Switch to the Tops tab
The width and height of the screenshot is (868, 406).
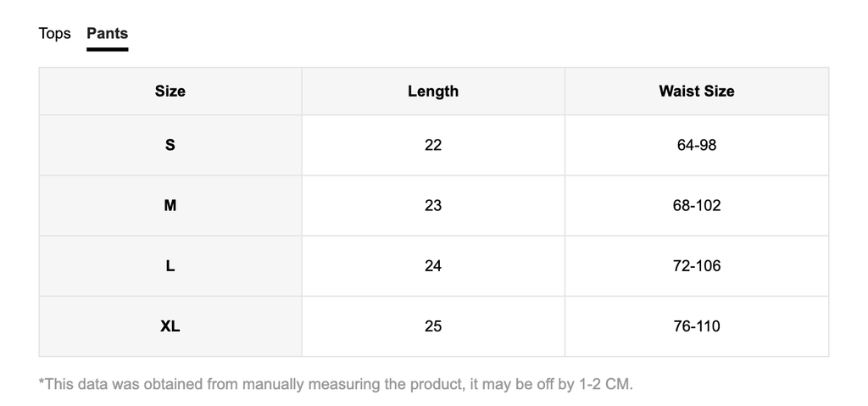pyautogui.click(x=54, y=34)
